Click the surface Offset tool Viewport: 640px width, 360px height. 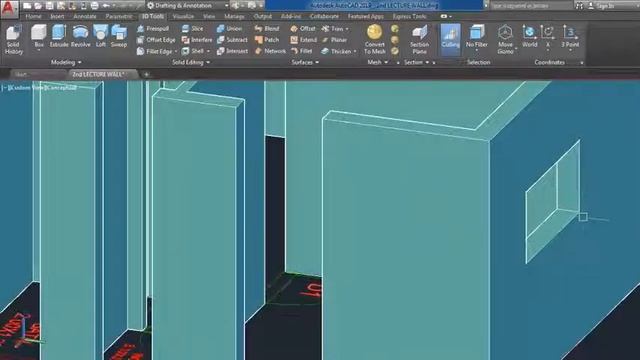[303, 29]
